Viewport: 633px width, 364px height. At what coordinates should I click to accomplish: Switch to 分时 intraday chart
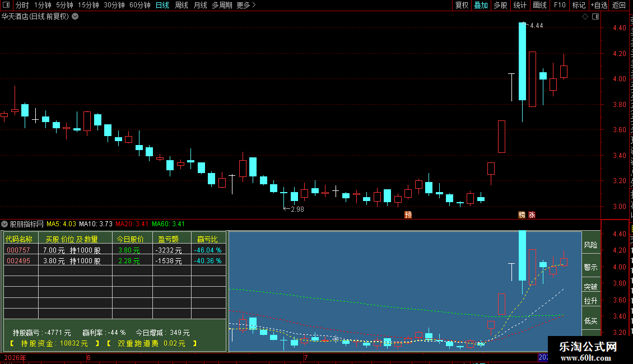pyautogui.click(x=22, y=5)
